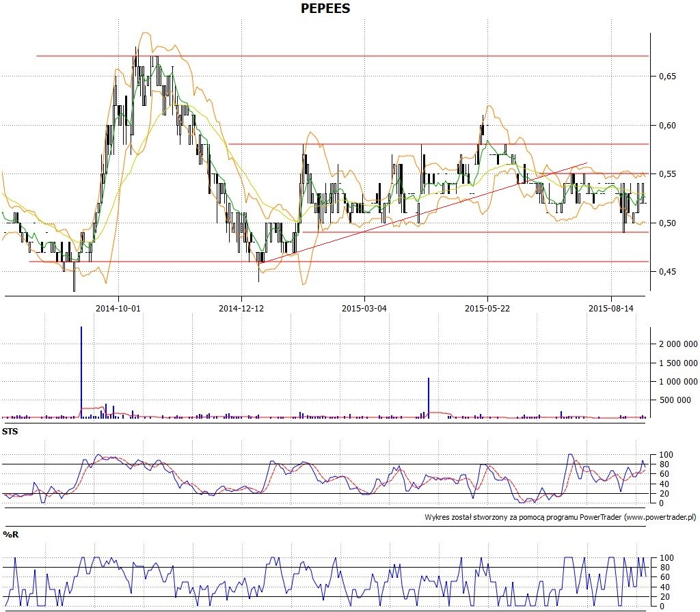Click the 2015-05-22 date label
The width and height of the screenshot is (700, 612).
[487, 308]
